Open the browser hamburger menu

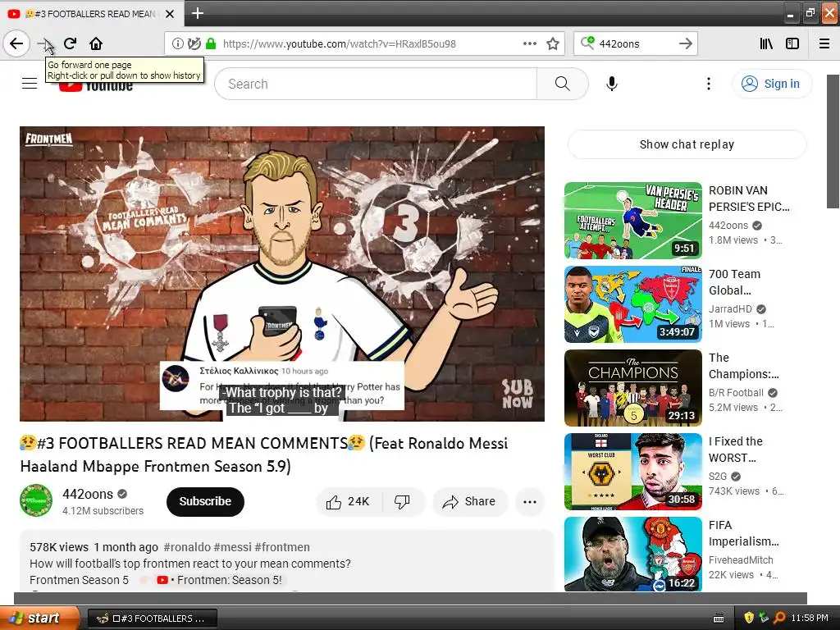tap(824, 43)
